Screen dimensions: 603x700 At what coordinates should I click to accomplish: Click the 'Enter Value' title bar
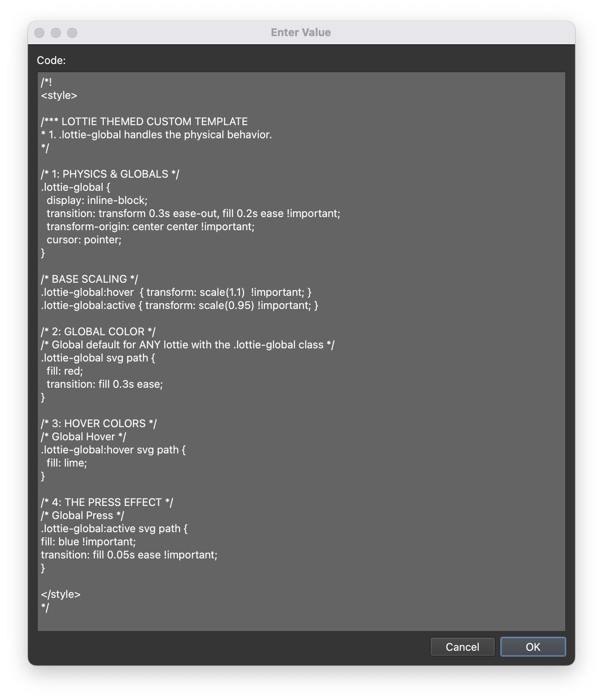[301, 32]
